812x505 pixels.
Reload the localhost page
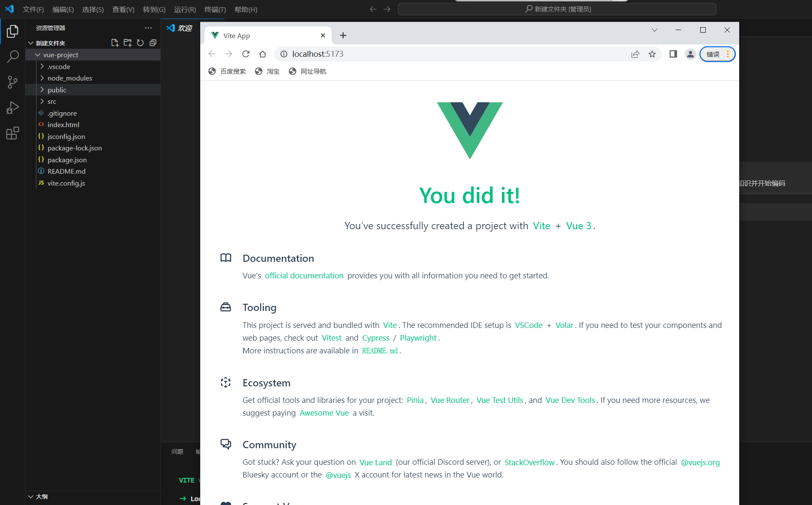point(246,54)
